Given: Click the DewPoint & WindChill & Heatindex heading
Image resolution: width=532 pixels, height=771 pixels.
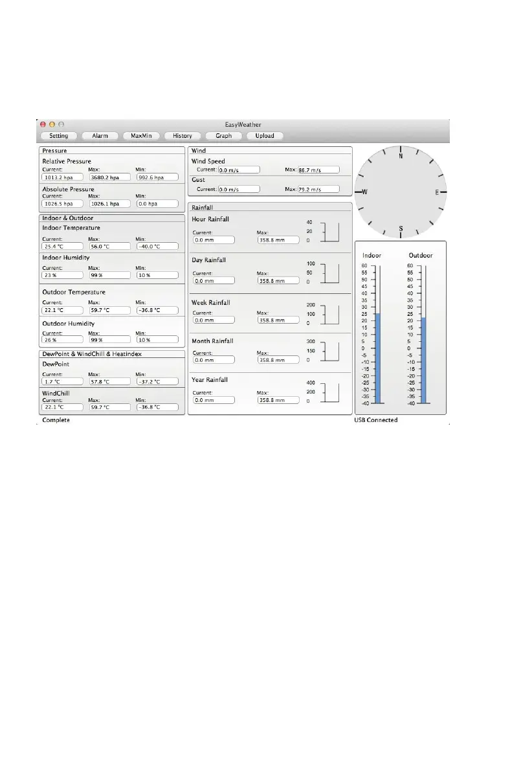Looking at the screenshot, I should click(92, 354).
